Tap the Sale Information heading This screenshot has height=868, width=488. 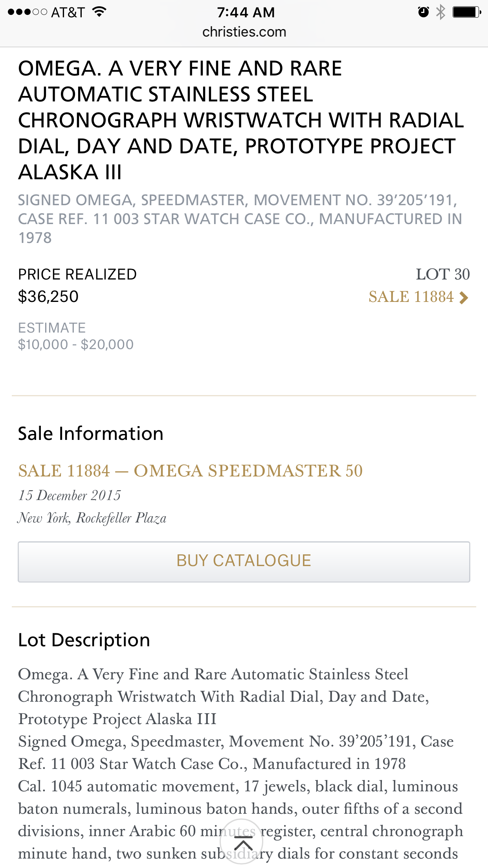point(91,434)
